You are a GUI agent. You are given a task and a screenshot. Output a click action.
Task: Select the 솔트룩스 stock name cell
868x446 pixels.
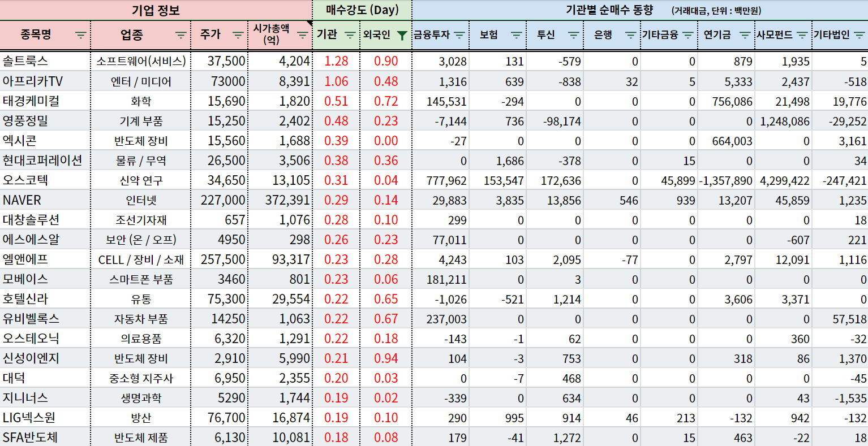45,61
